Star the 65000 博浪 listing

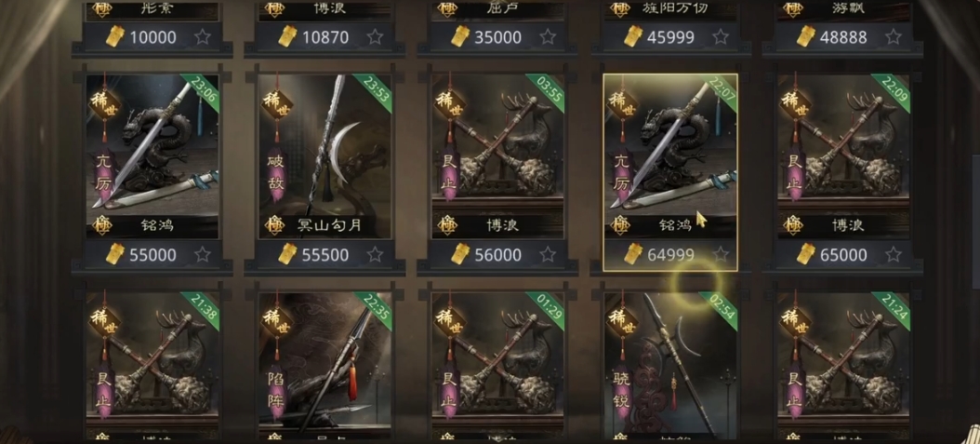pyautogui.click(x=894, y=254)
